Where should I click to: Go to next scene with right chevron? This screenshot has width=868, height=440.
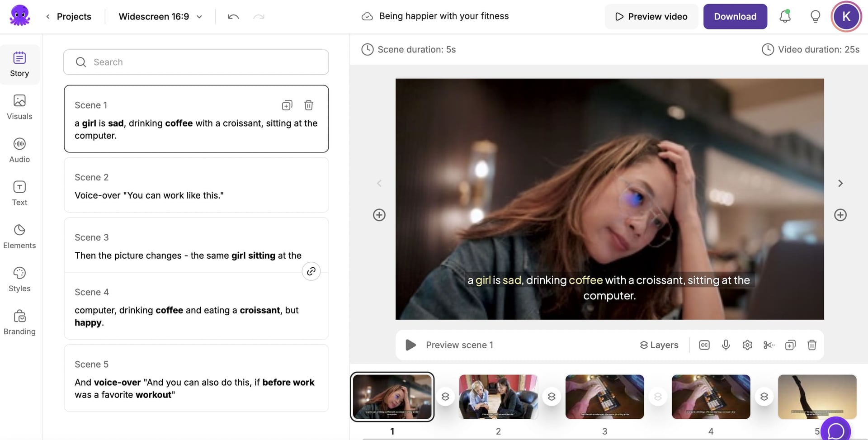click(840, 183)
